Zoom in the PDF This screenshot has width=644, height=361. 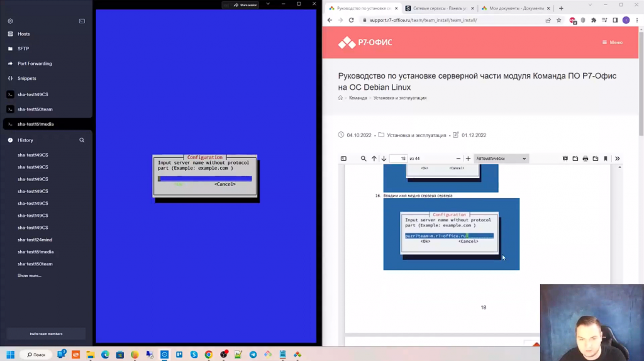468,158
